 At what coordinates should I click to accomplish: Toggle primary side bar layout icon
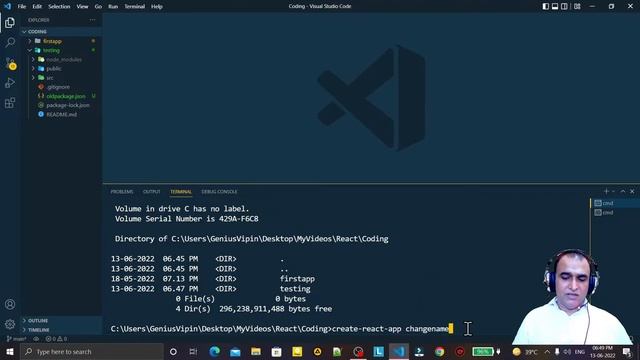tap(546, 6)
